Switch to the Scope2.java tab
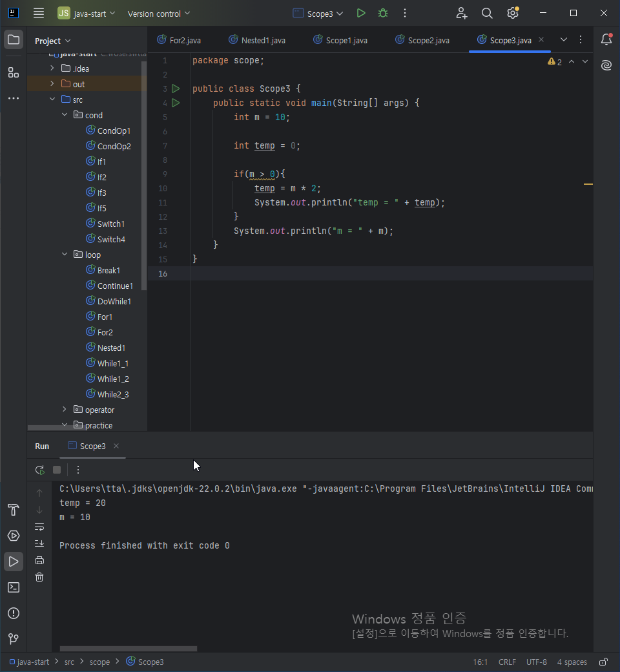The image size is (620, 672). (x=423, y=40)
